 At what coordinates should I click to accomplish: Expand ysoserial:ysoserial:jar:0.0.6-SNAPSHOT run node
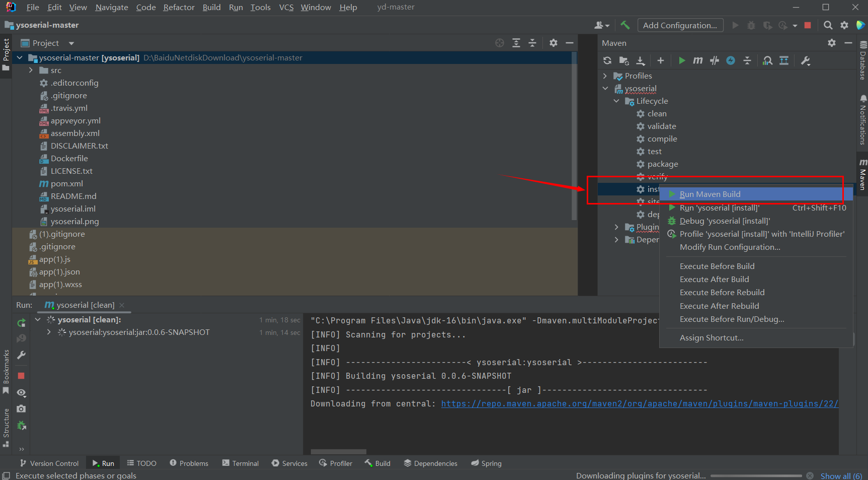[x=49, y=332]
